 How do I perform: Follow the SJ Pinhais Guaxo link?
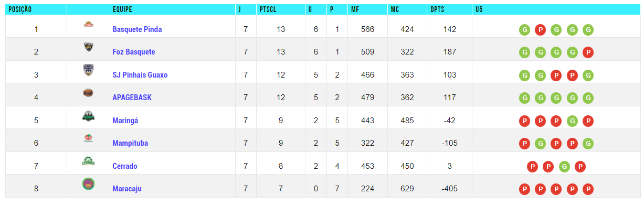point(140,75)
